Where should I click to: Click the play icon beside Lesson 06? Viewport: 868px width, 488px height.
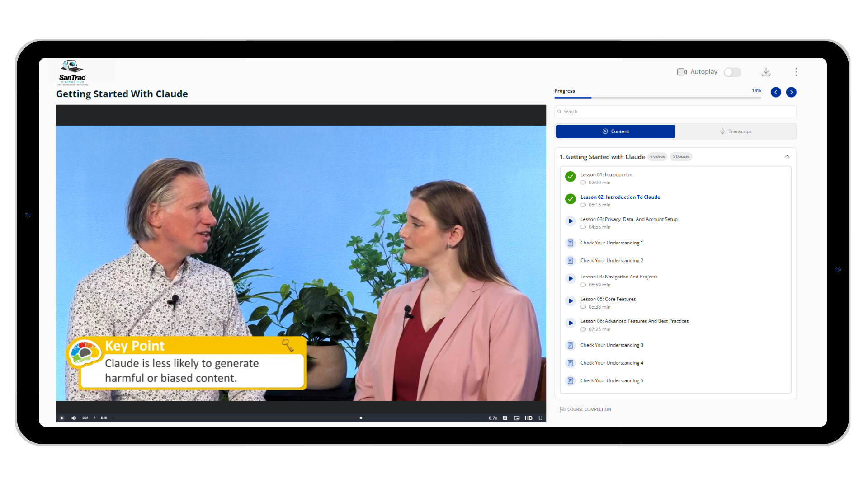(571, 323)
